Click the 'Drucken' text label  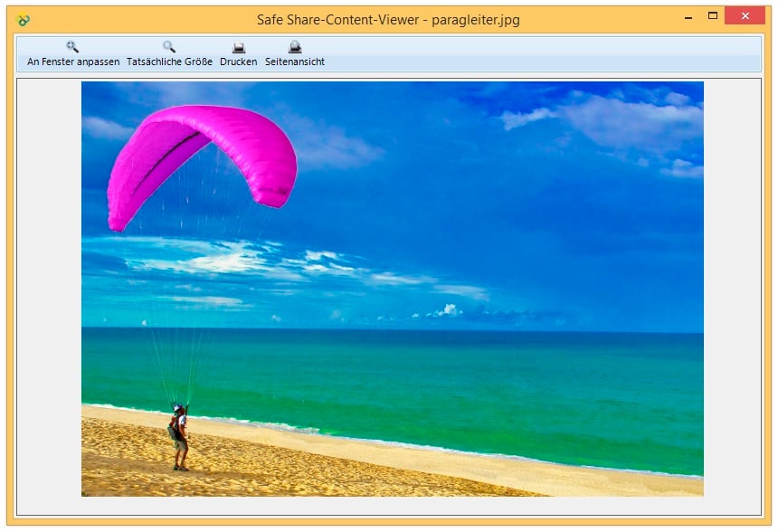(239, 62)
